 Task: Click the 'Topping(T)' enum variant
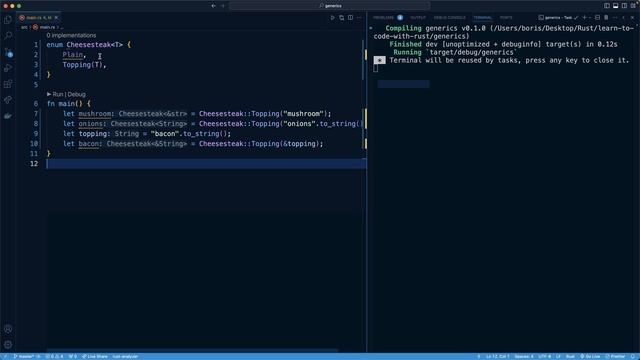click(82, 65)
